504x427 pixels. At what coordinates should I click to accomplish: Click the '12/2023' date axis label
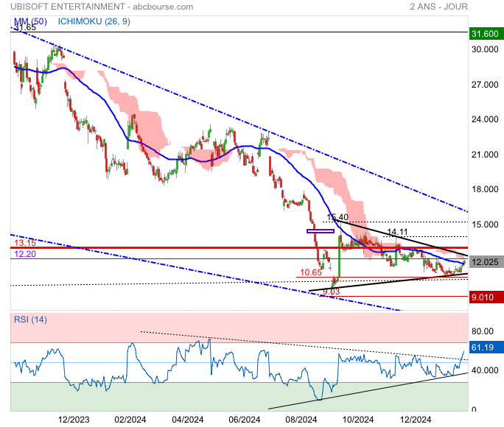[74, 420]
